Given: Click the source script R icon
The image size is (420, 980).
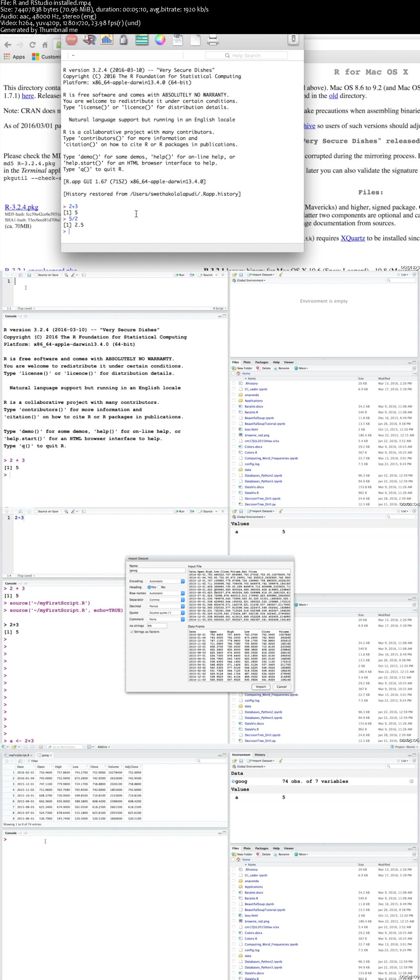Looking at the screenshot, I should click(x=89, y=39).
